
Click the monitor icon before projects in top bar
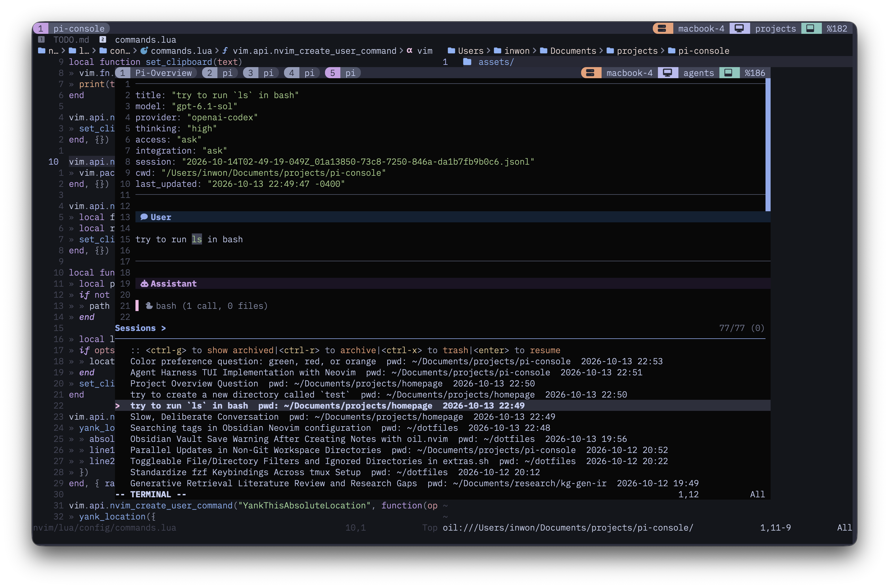pos(739,28)
